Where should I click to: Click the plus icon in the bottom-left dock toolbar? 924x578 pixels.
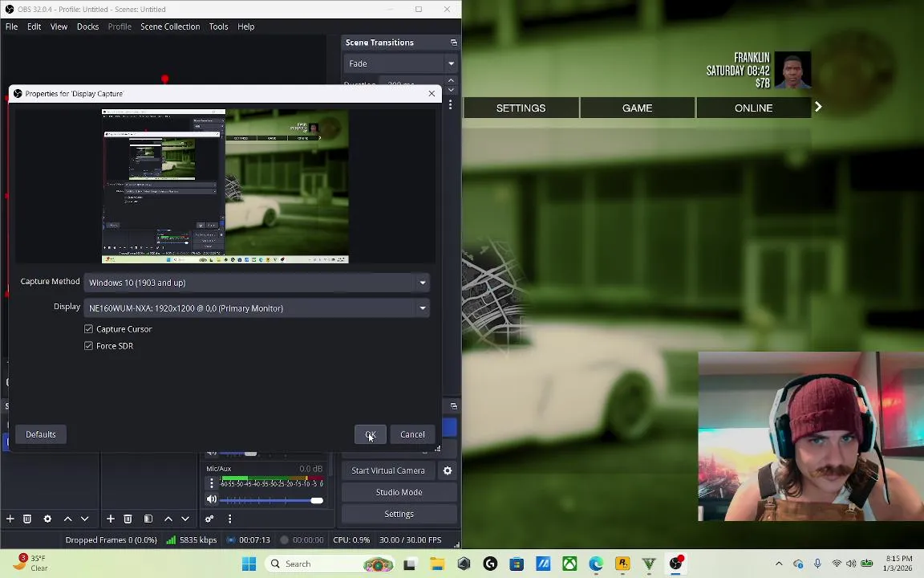click(10, 519)
